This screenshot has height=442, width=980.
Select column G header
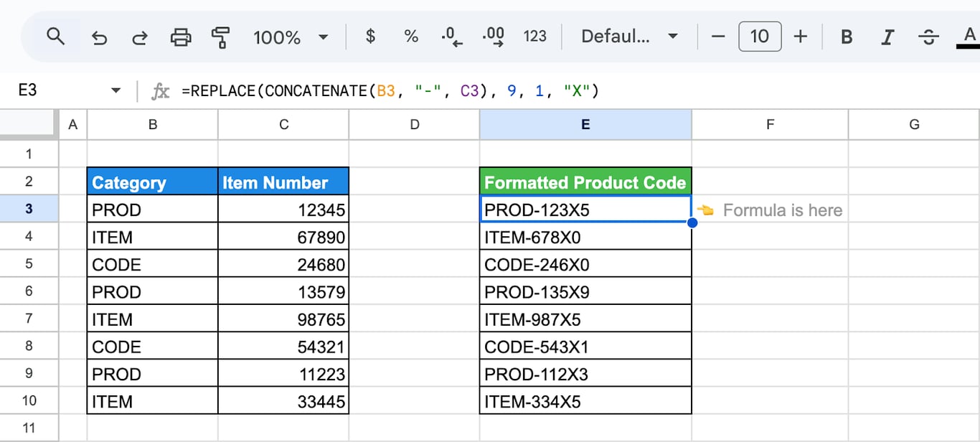(x=914, y=124)
